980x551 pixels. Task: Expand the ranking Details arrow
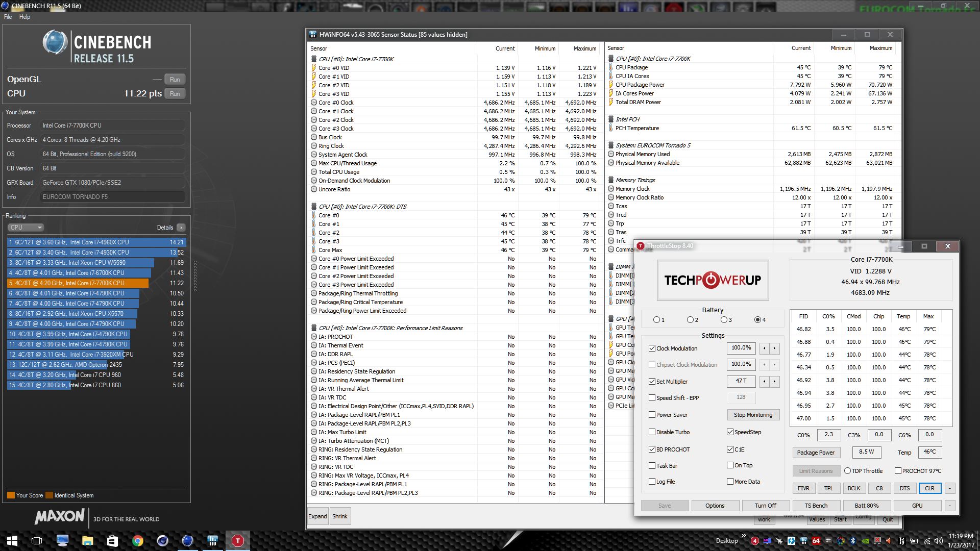click(181, 228)
